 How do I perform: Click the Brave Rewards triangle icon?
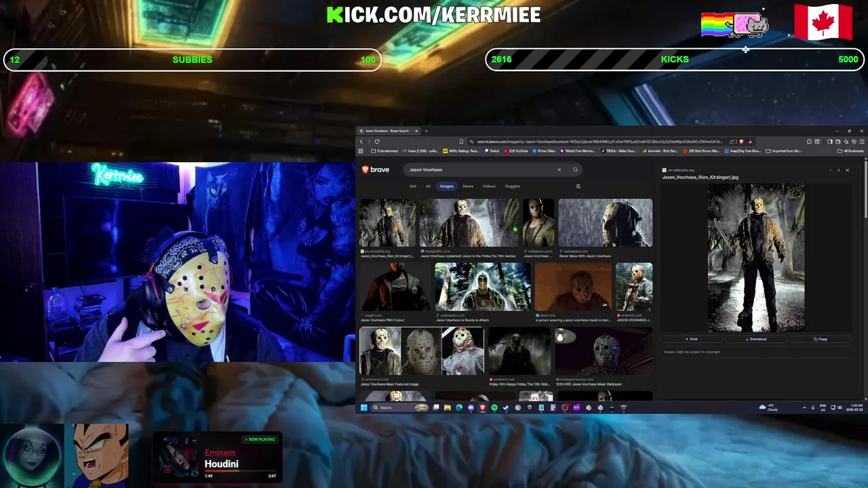(750, 142)
